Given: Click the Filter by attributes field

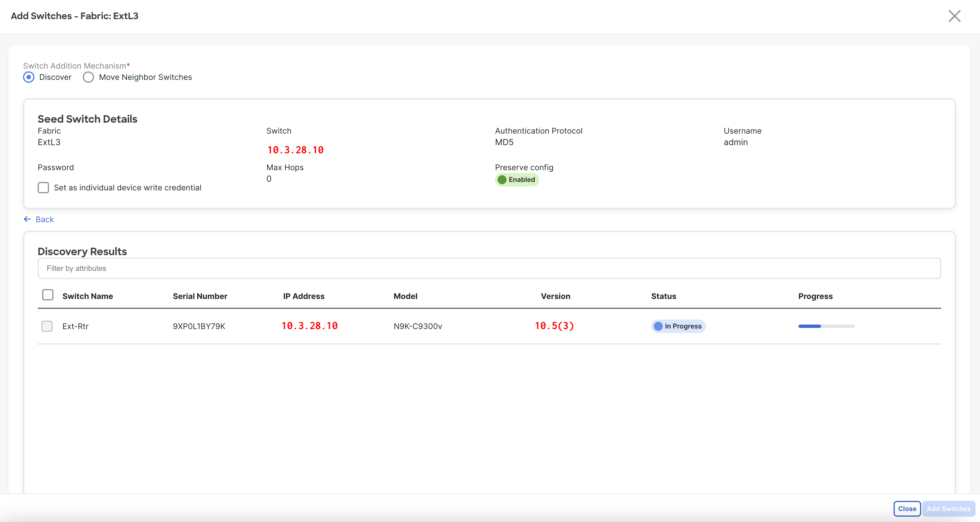Looking at the screenshot, I should coord(489,268).
